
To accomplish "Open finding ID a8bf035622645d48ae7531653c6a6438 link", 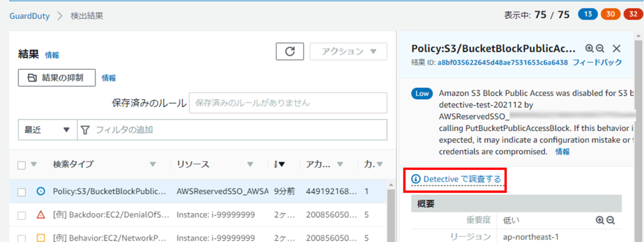I will coord(502,62).
